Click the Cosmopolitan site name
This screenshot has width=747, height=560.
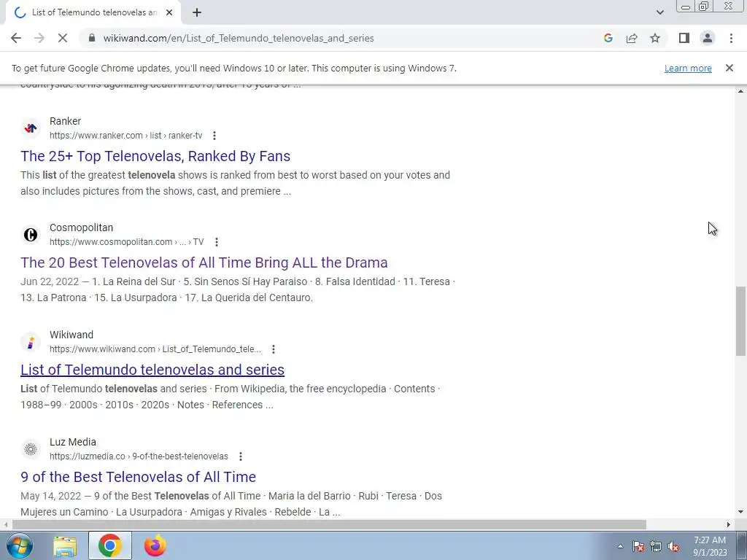82,227
